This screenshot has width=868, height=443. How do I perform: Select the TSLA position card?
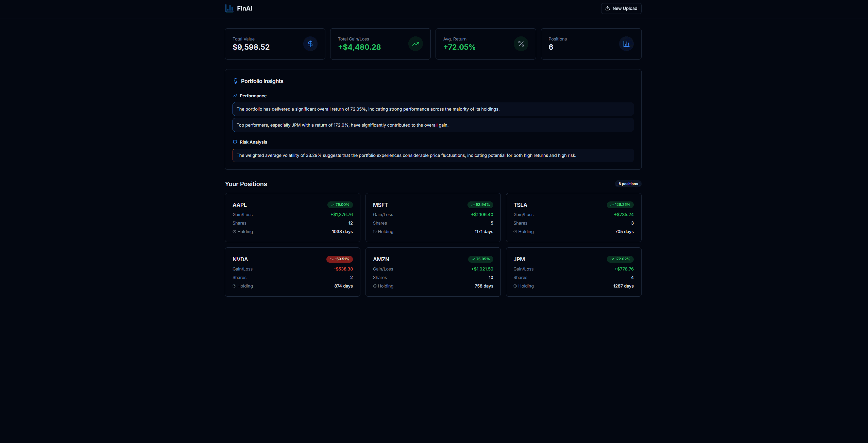point(573,217)
